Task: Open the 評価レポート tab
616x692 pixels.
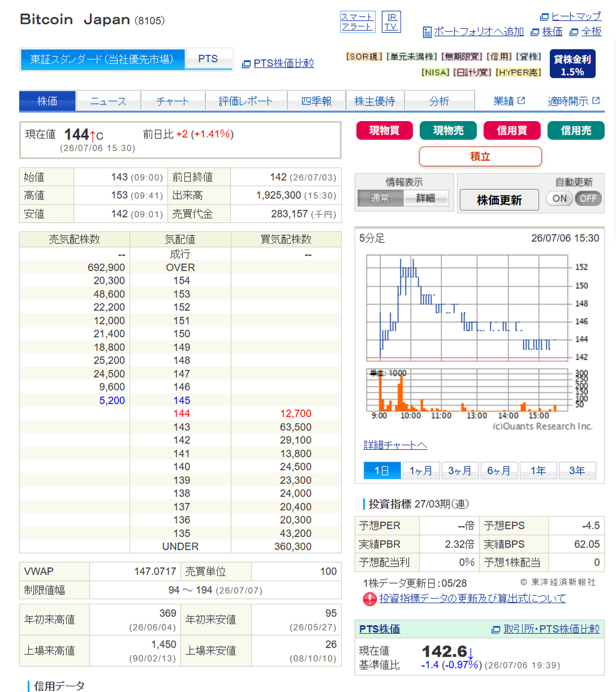Action: point(245,101)
